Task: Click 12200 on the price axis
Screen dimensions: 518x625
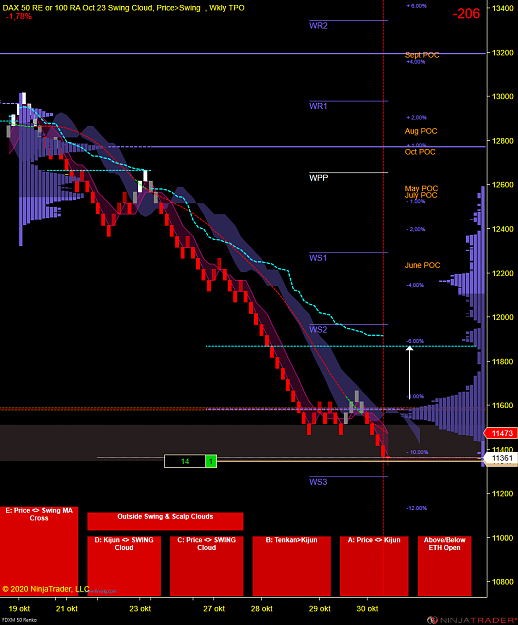Action: [502, 273]
